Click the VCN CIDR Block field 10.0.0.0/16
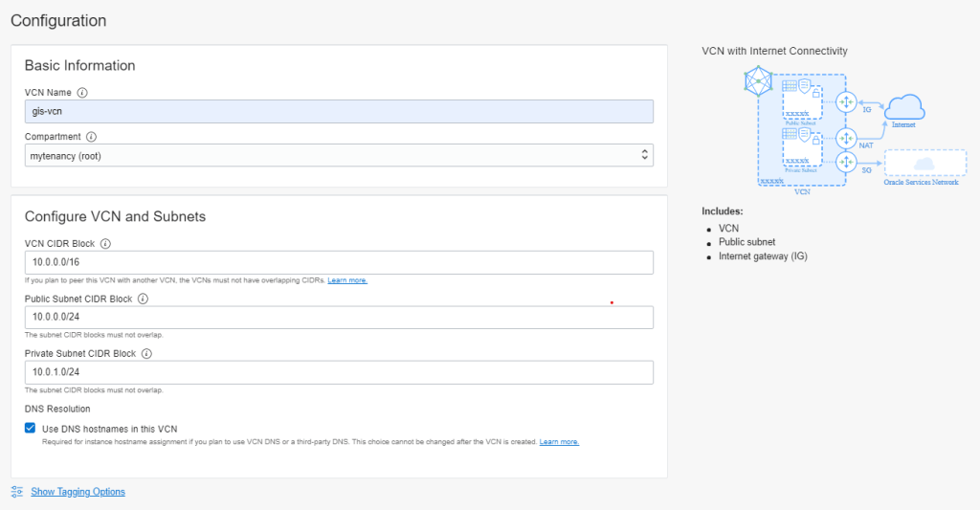Viewport: 980px width, 510px height. [339, 262]
